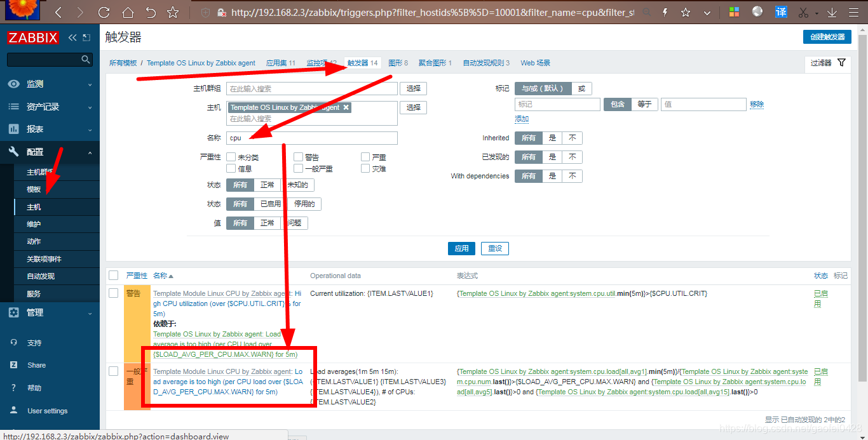The width and height of the screenshot is (868, 440).
Task: Open 服务 in the sidebar
Action: pyautogui.click(x=34, y=294)
